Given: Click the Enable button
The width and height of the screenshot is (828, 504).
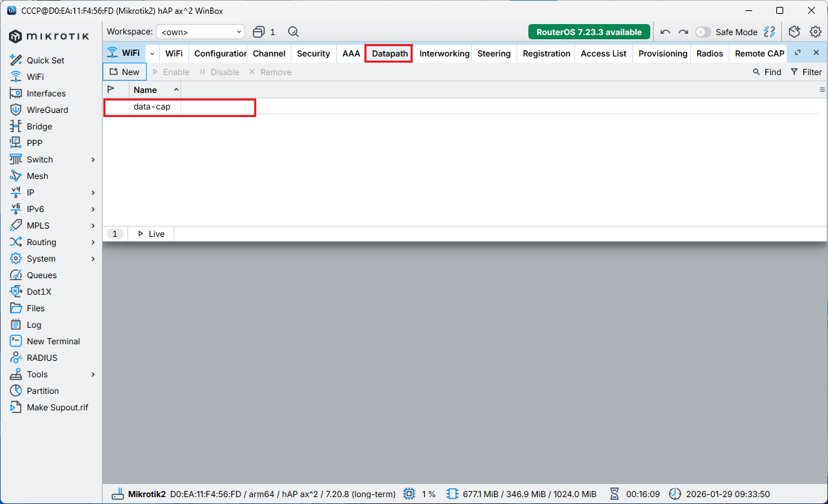Looking at the screenshot, I should pyautogui.click(x=171, y=72).
